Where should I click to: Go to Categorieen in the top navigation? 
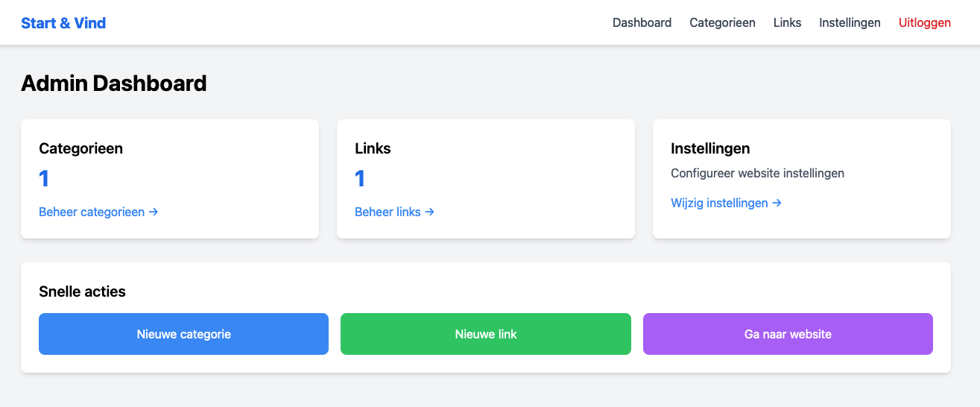click(722, 22)
